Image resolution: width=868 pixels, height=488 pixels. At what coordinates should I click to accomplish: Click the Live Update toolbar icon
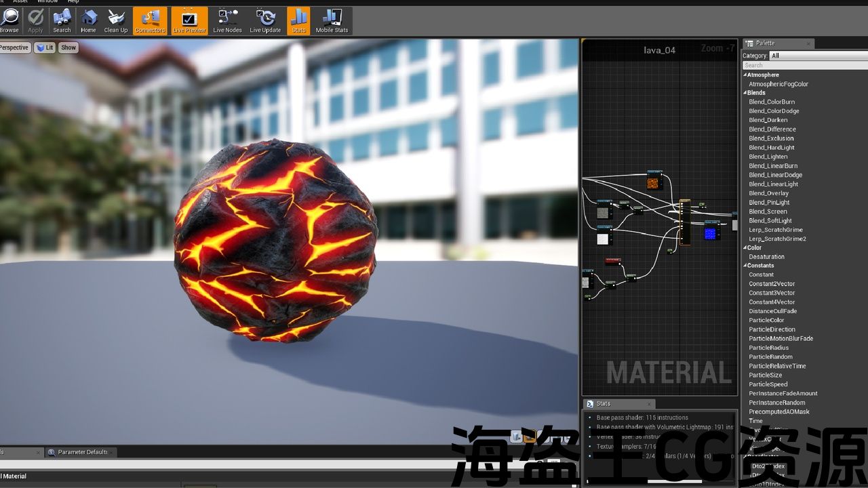click(265, 21)
